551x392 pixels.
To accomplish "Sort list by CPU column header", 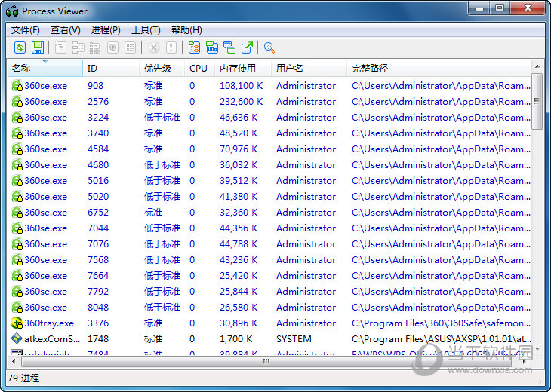I will [x=199, y=68].
